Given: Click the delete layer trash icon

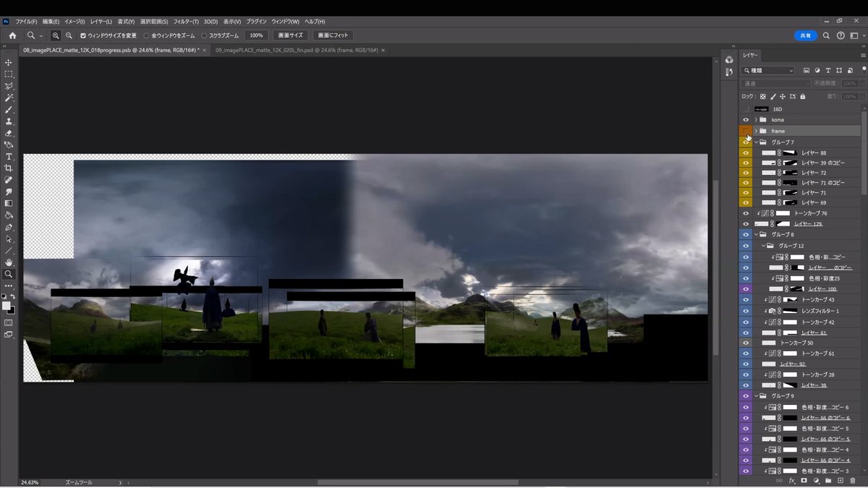Looking at the screenshot, I should coord(853,480).
